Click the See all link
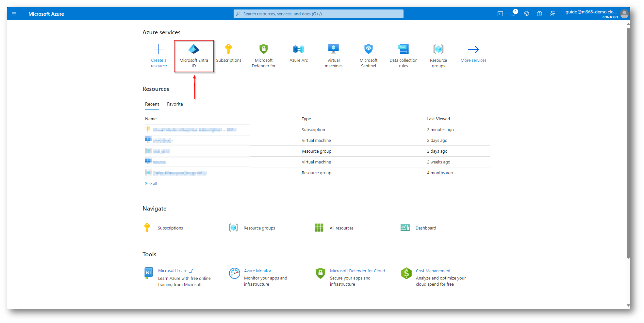Screen dimensions: 644x323 coord(151,183)
